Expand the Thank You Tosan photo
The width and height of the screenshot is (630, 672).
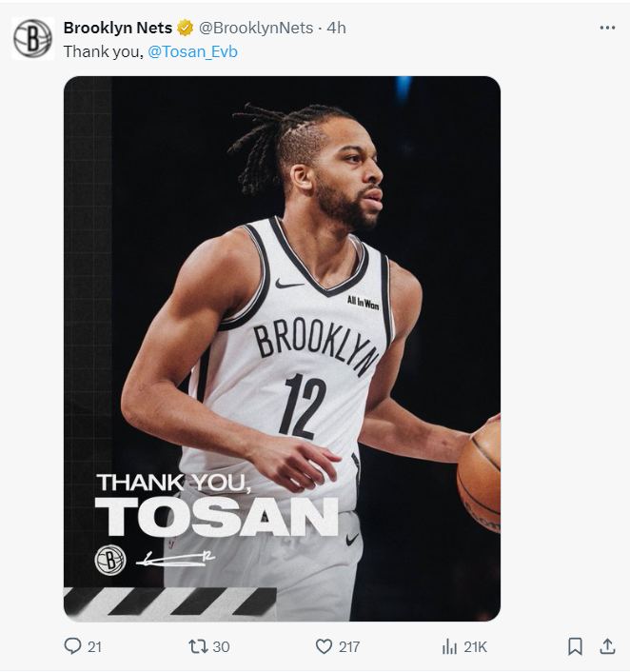point(282,286)
